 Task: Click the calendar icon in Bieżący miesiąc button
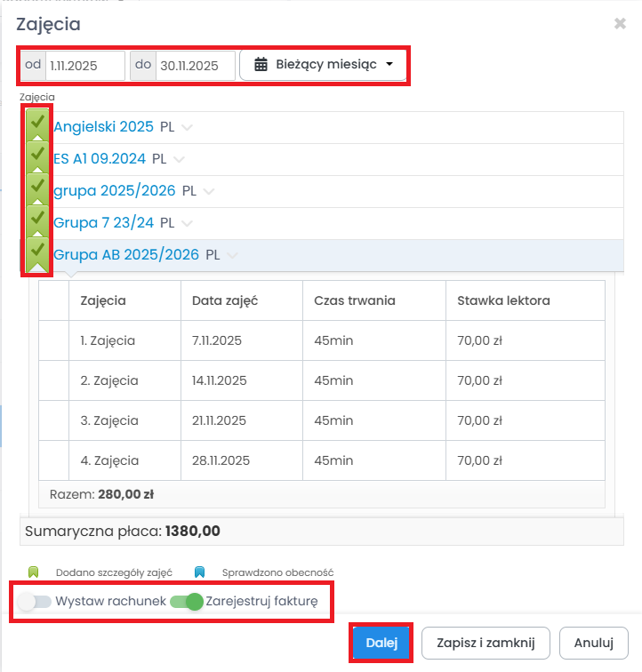click(x=261, y=65)
